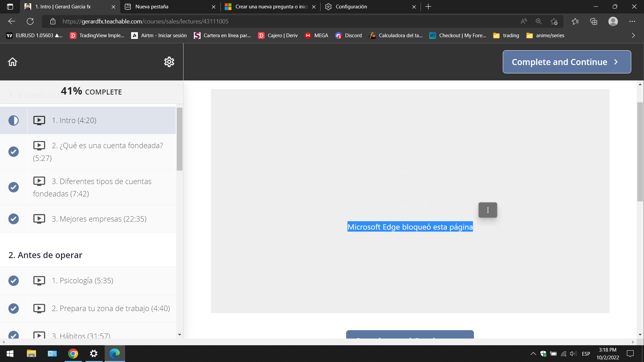Viewport: 644px width, 362px height.
Task: Go to the course home icon
Action: click(12, 62)
